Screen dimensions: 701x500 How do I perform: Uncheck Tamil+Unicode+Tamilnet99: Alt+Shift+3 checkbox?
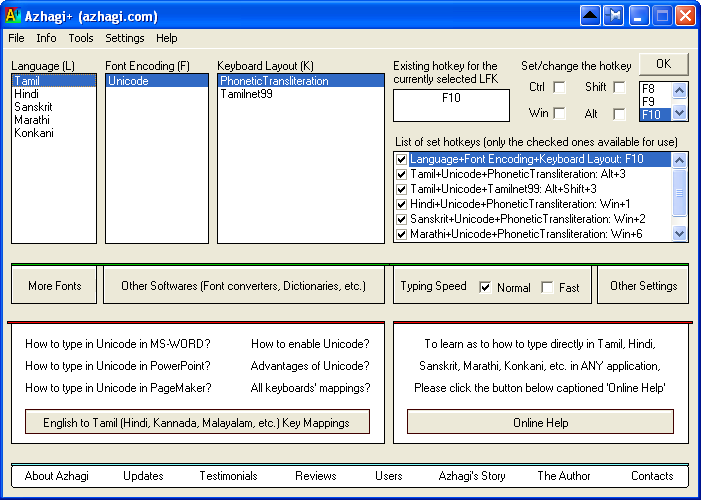point(401,189)
